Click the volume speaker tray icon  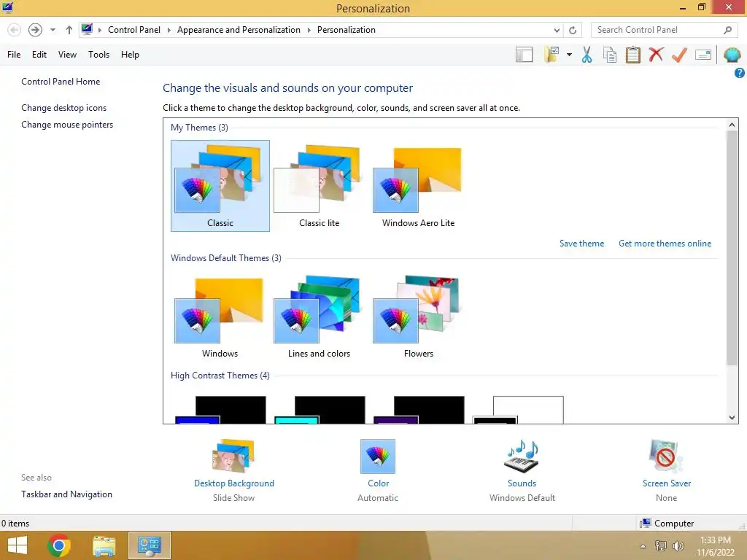tap(678, 545)
